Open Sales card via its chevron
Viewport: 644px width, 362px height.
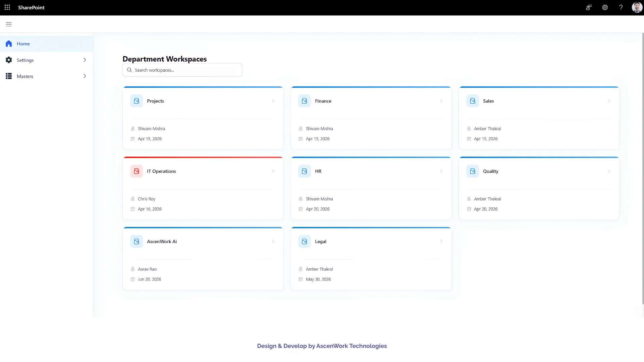tap(609, 101)
